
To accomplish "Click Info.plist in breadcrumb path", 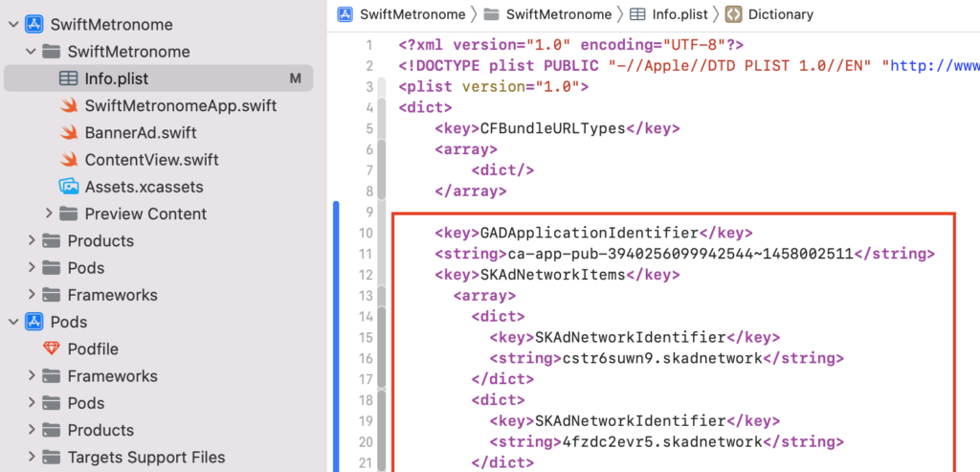I will click(x=679, y=14).
